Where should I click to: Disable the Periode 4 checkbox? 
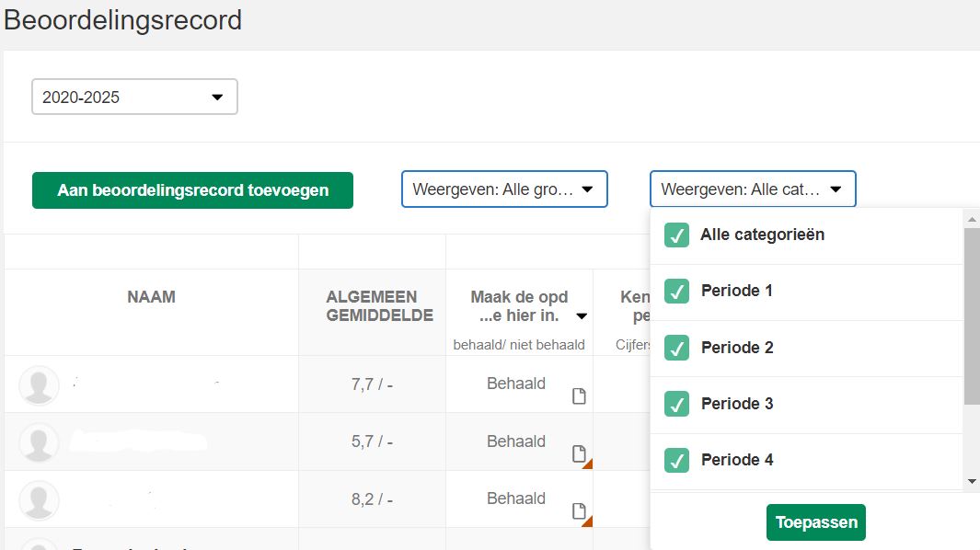(x=676, y=460)
